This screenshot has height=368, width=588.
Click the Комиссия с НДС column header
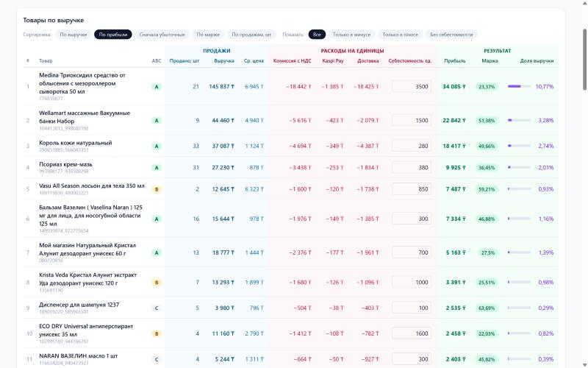[x=292, y=61]
